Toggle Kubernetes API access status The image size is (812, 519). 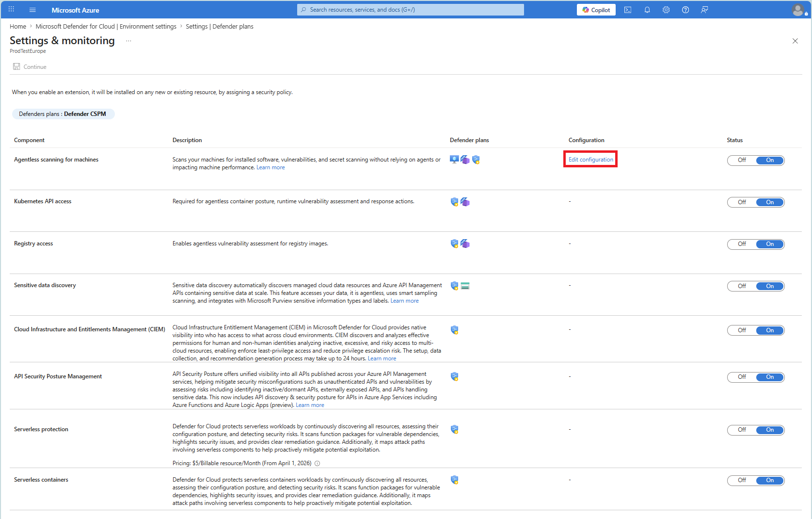[756, 202]
